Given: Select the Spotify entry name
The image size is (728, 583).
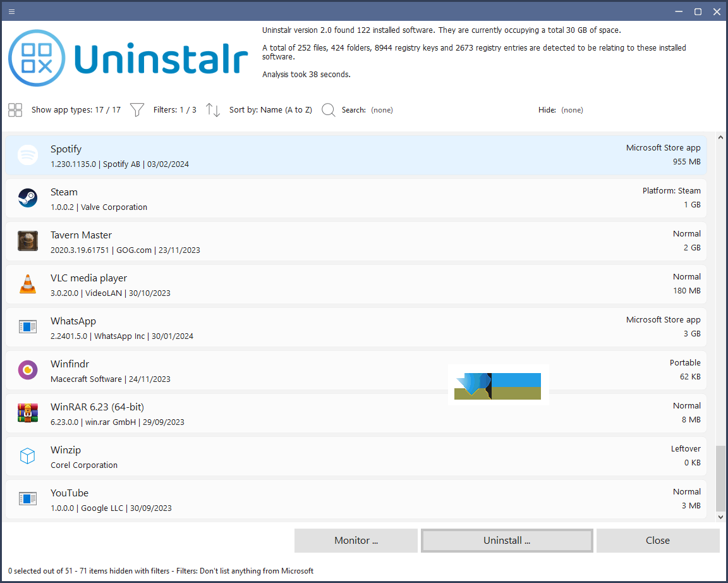Looking at the screenshot, I should coord(66,149).
